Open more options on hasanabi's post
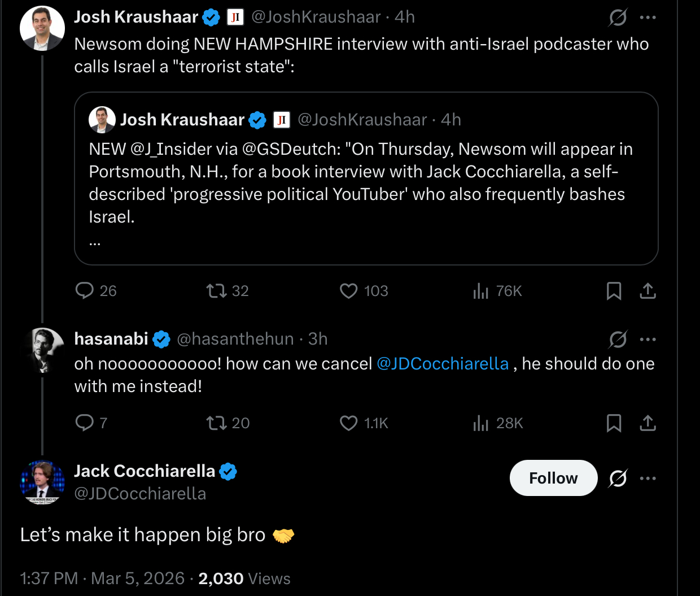 coord(648,340)
